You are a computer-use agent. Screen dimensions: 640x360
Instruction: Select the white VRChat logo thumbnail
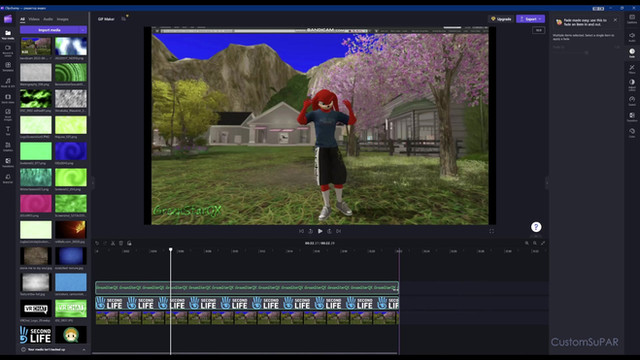(x=36, y=309)
